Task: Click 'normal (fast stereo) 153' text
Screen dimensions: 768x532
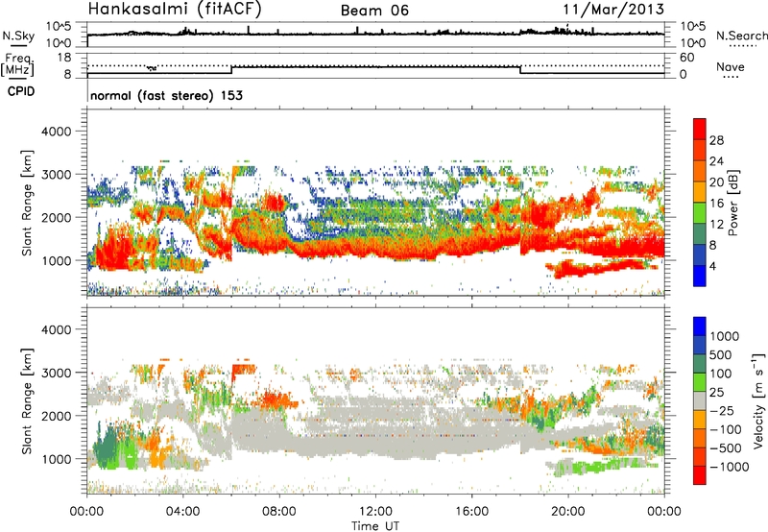Action: click(x=166, y=95)
